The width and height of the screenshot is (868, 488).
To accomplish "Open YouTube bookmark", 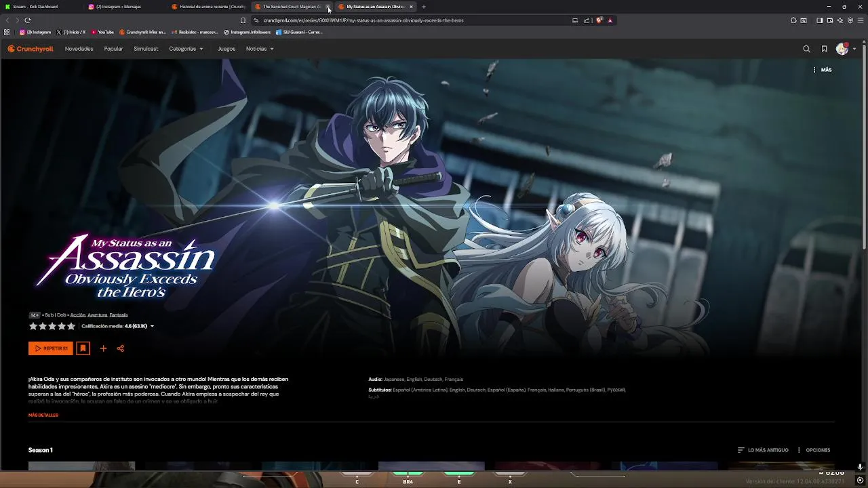I will (x=102, y=32).
